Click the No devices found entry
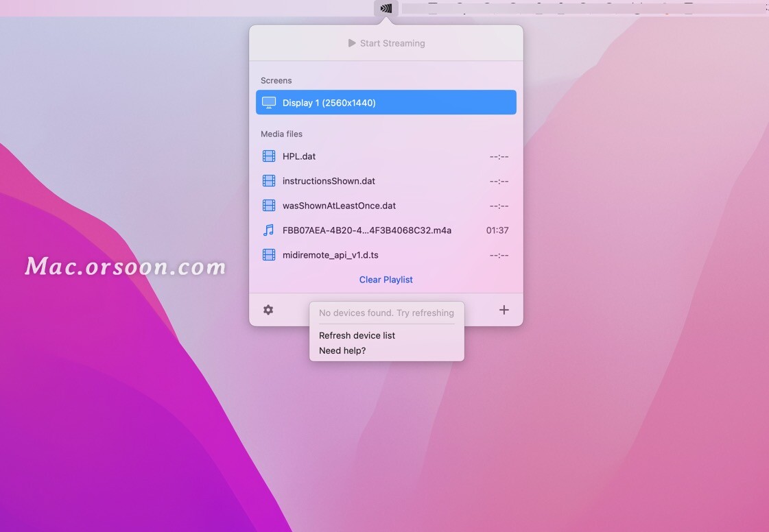This screenshot has width=769, height=532. click(386, 312)
